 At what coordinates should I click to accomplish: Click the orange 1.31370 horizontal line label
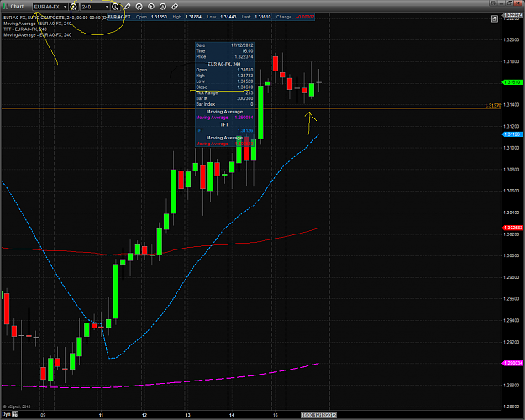[x=493, y=106]
